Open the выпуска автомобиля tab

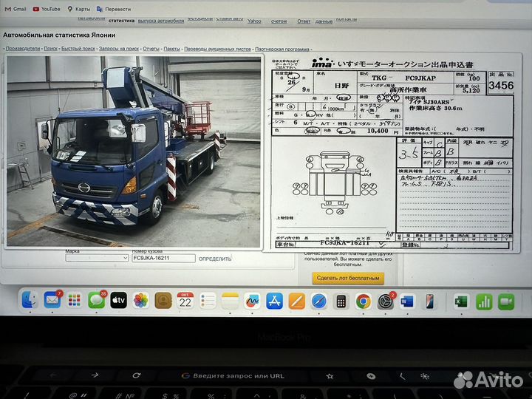161,21
